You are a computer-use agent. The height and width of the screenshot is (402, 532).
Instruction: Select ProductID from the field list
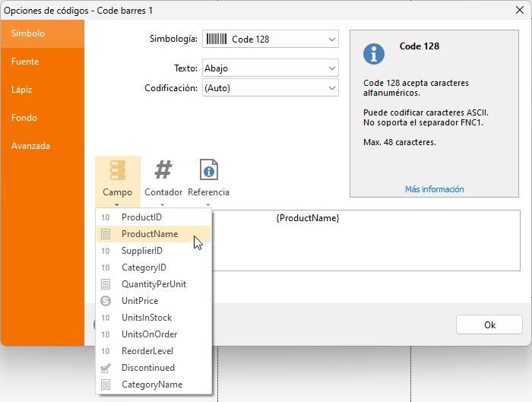pos(141,217)
